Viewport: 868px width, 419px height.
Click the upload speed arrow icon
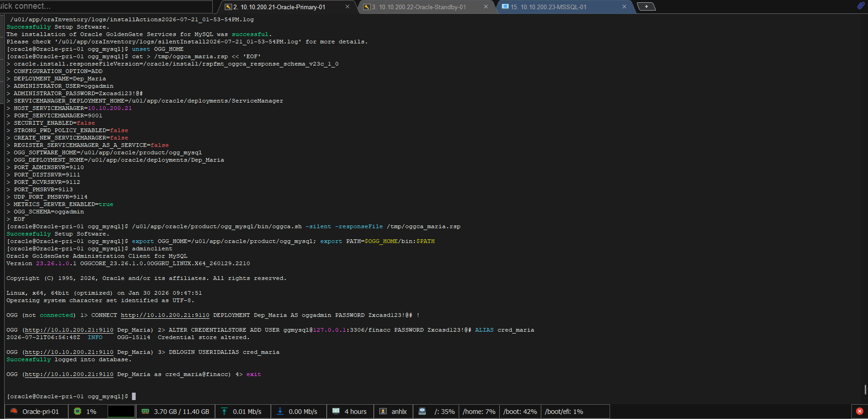[224, 411]
